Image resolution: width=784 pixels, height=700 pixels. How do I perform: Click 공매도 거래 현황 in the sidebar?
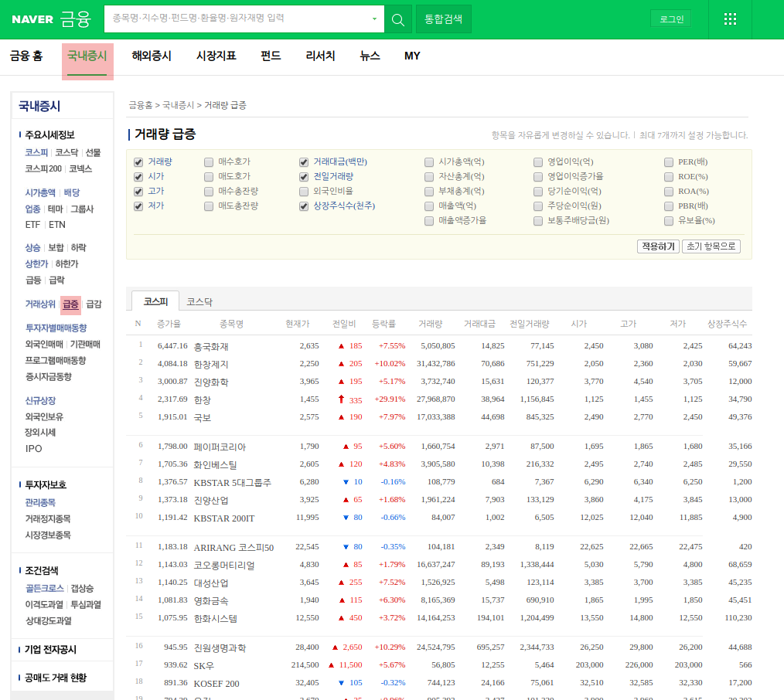click(x=56, y=678)
